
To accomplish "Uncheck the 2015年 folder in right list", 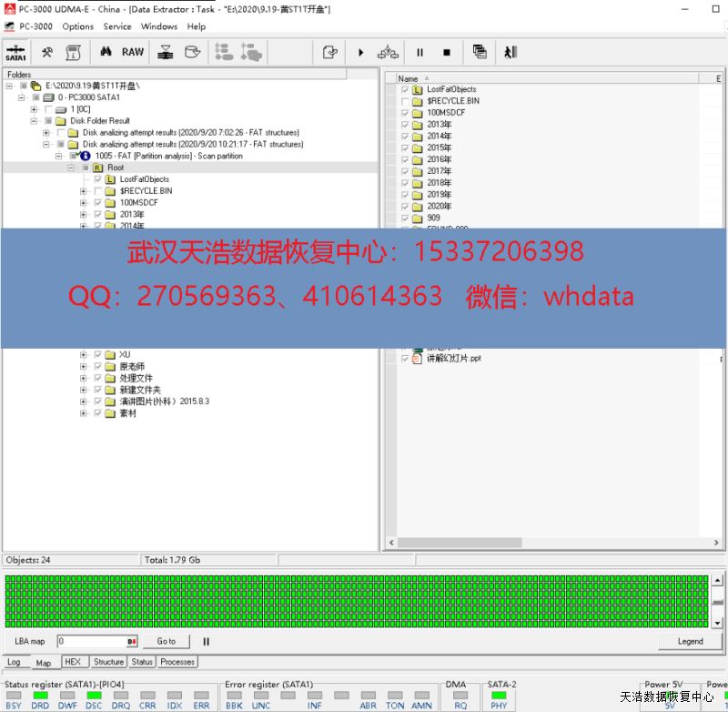I will click(405, 147).
